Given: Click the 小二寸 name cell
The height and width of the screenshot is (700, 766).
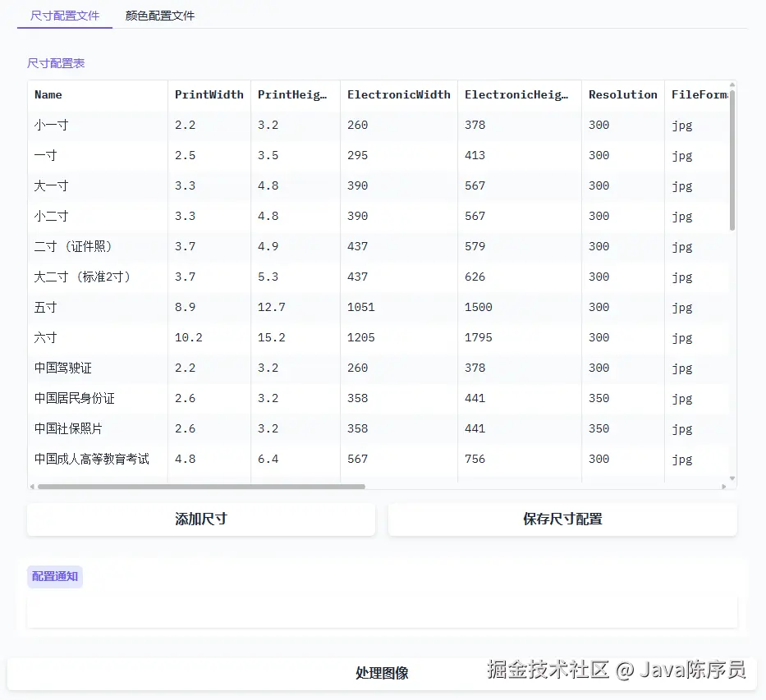Looking at the screenshot, I should (98, 217).
